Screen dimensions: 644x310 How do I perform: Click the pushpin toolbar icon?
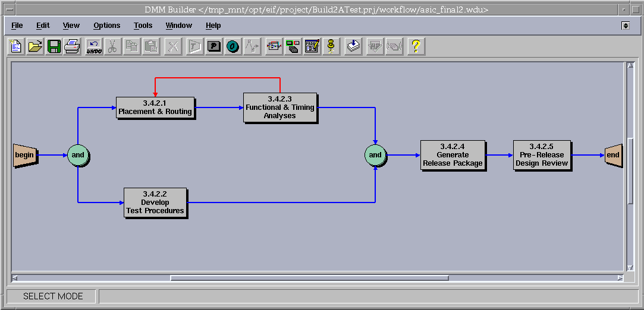coord(331,46)
